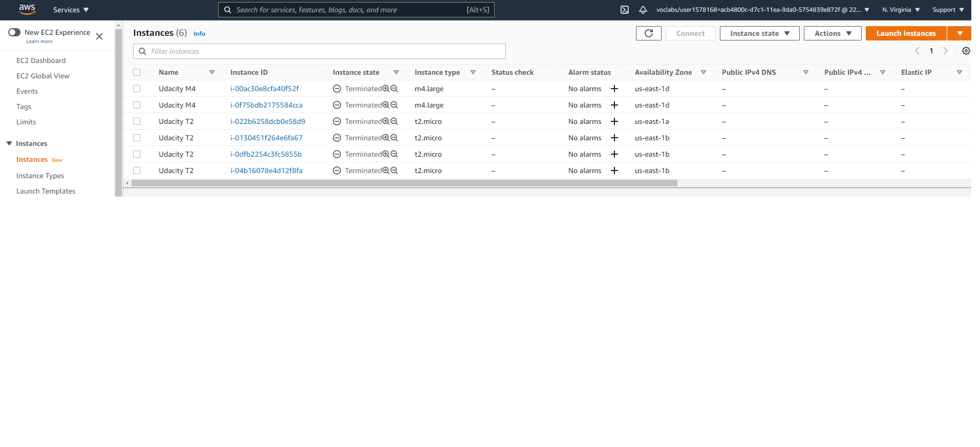
Task: Click the Connect button
Action: coord(690,33)
